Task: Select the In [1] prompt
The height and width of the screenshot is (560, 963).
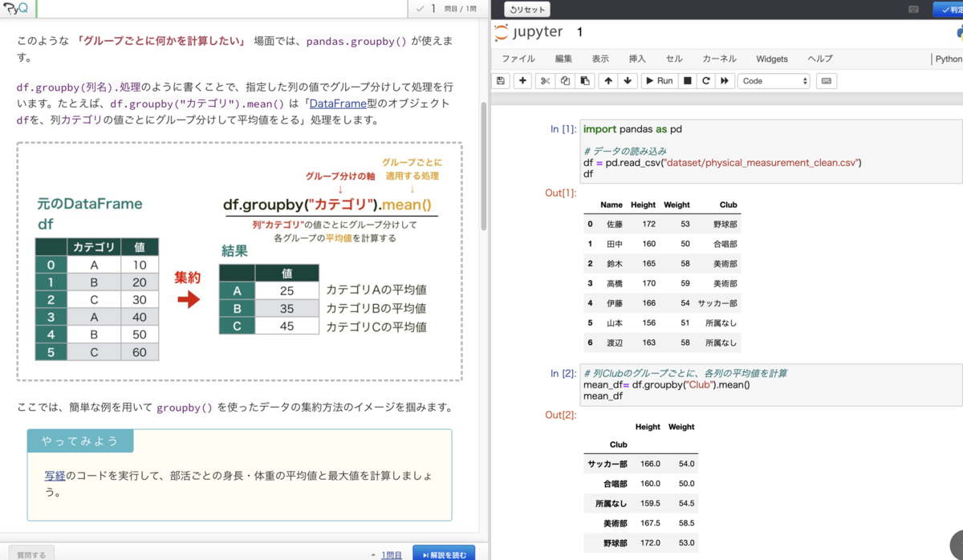Action: (563, 129)
